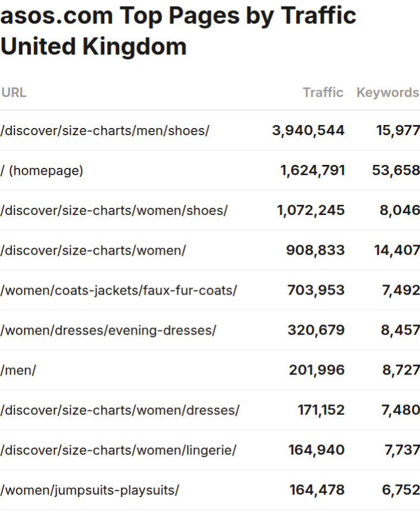Open the lingerie size-chart link
Viewport: 420px width, 512px height.
click(118, 450)
